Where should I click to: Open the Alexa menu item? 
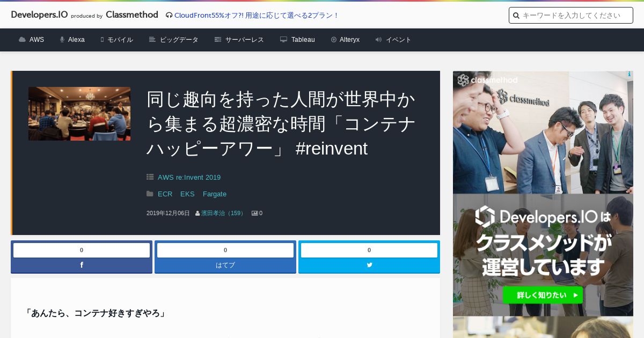pyautogui.click(x=76, y=40)
